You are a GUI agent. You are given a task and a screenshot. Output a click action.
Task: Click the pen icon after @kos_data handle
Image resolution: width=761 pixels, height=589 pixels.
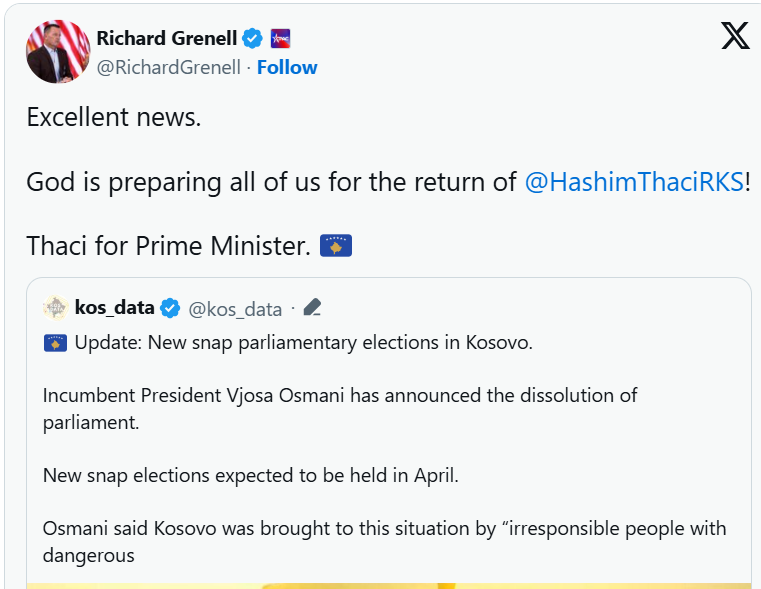(x=312, y=308)
